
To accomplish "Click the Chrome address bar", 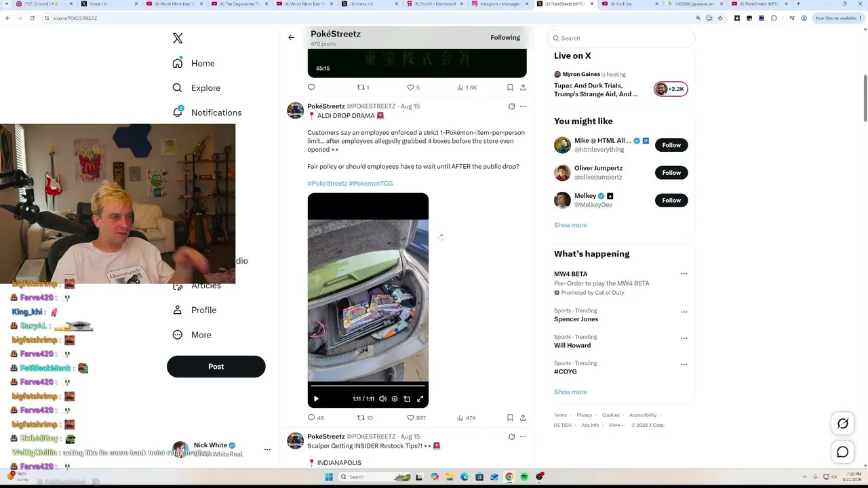I will [366, 18].
